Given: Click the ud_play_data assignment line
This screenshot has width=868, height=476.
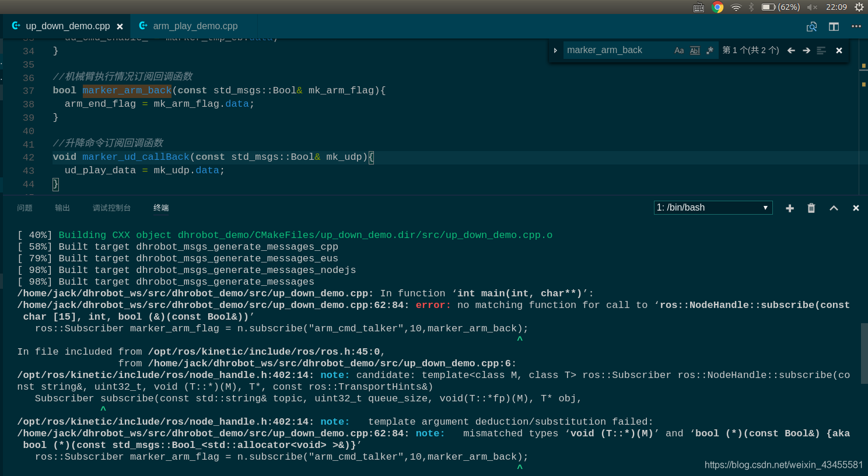Looking at the screenshot, I should point(145,170).
